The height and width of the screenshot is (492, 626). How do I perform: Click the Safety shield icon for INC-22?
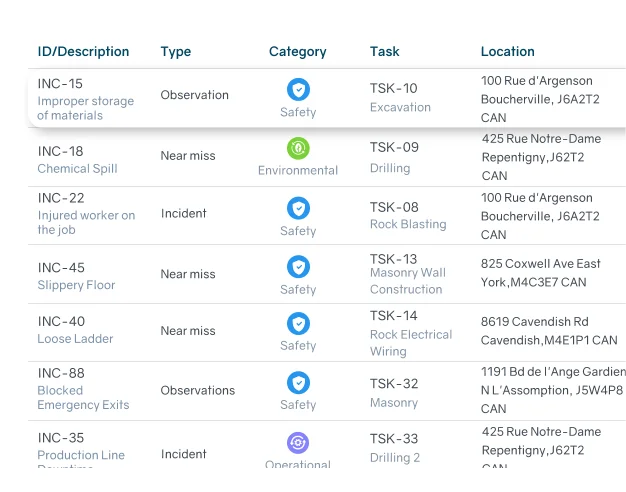pyautogui.click(x=298, y=208)
